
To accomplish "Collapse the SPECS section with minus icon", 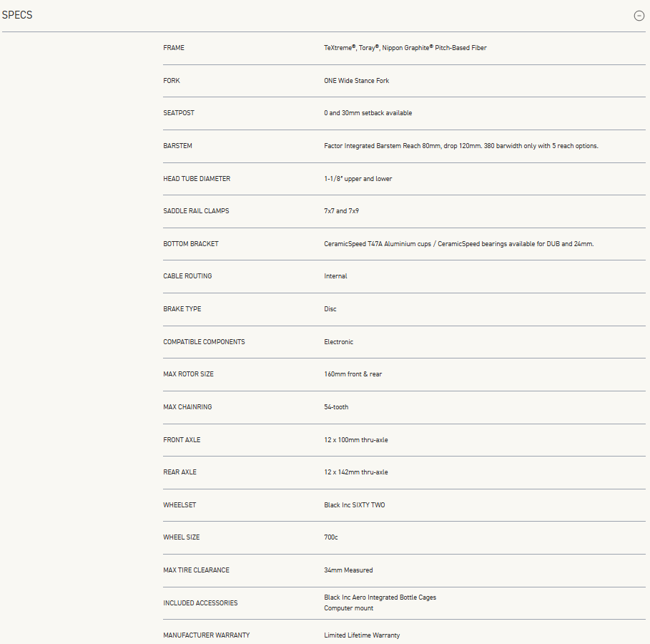I will coord(639,16).
